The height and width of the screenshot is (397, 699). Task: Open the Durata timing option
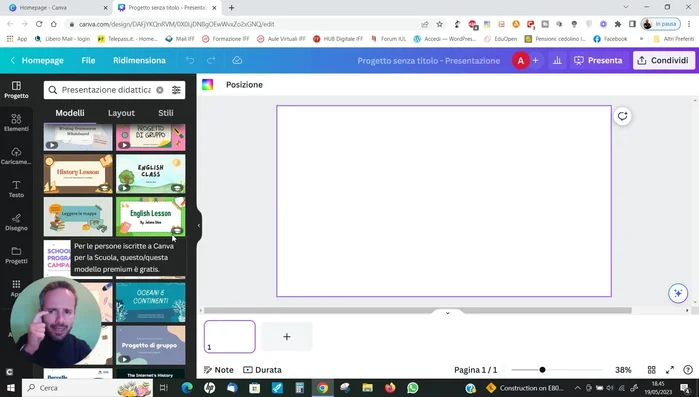[x=262, y=370]
